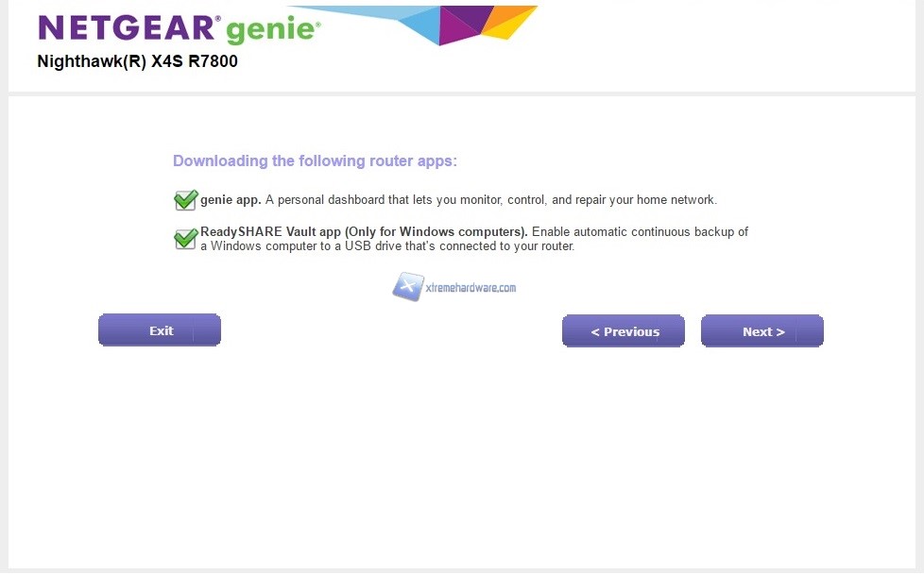Click the Nighthawk(R) X4S R7800 model title

point(137,62)
